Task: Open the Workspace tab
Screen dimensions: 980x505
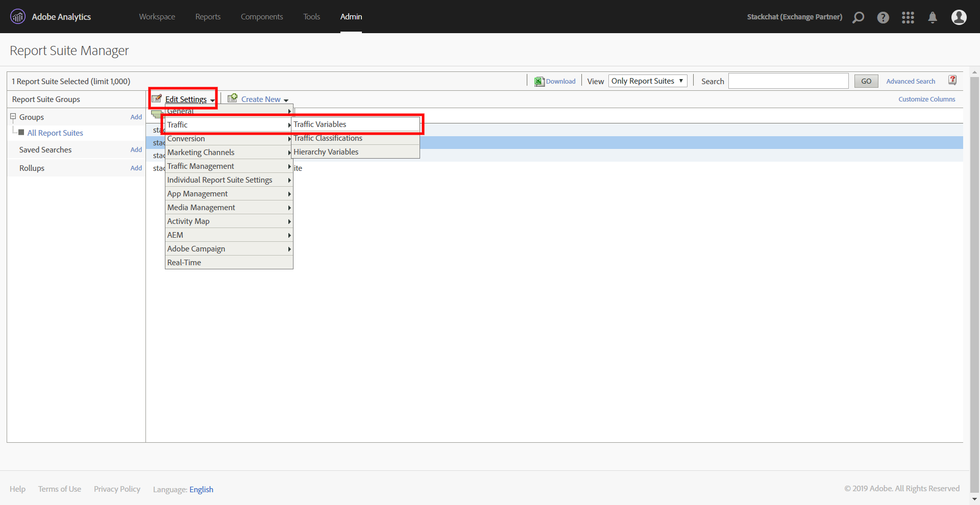Action: pos(157,17)
